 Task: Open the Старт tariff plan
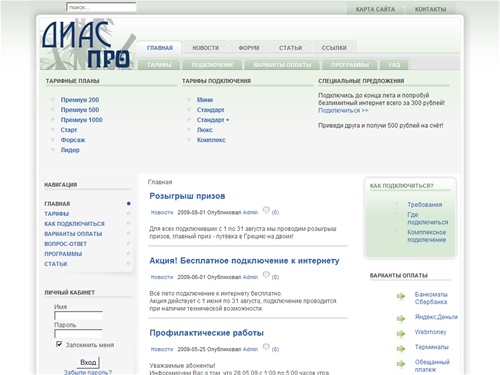click(x=69, y=130)
